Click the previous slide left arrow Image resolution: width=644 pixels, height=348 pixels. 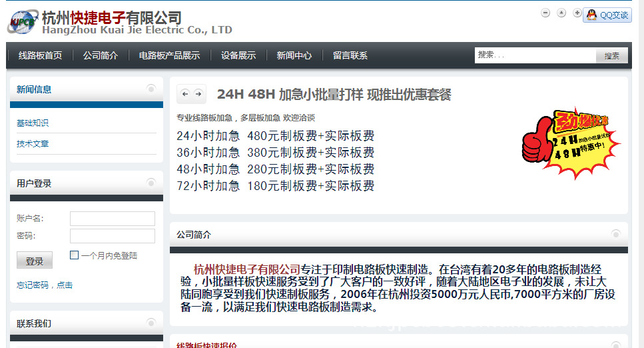[x=185, y=94]
